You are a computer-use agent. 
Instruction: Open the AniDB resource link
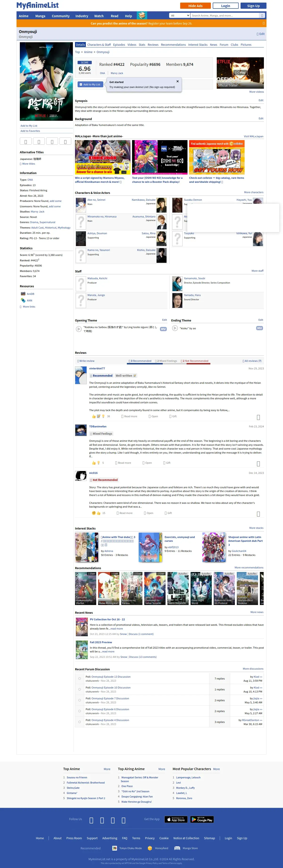[30, 294]
